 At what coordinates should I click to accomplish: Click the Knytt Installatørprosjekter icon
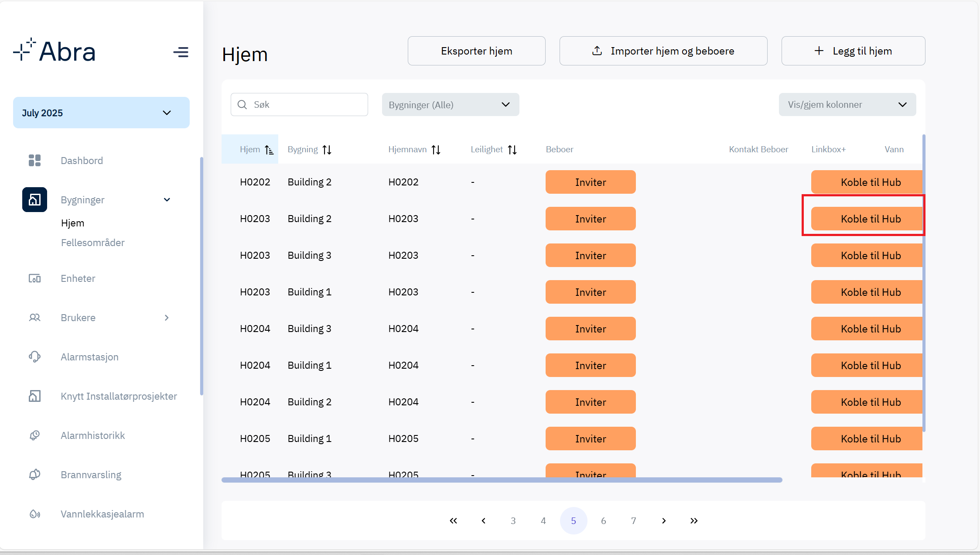tap(34, 396)
